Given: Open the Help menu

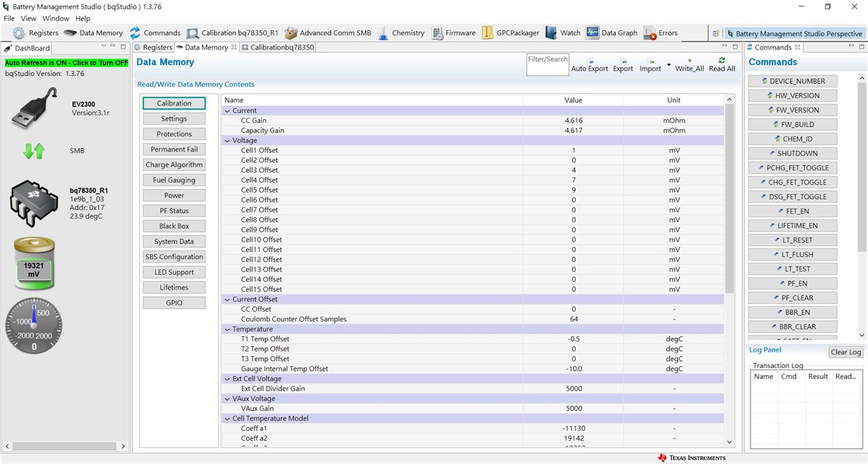Looking at the screenshot, I should point(83,18).
